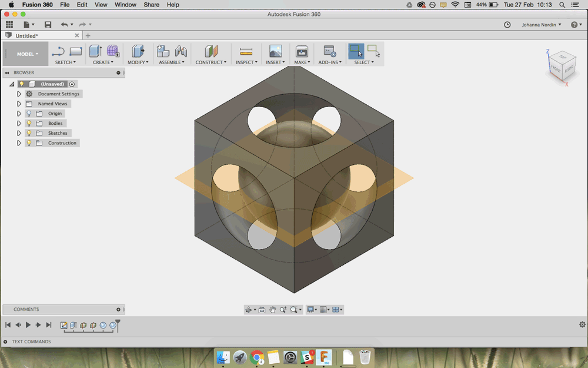The height and width of the screenshot is (368, 588).
Task: Click the Offset Plane construct icon
Action: (211, 51)
